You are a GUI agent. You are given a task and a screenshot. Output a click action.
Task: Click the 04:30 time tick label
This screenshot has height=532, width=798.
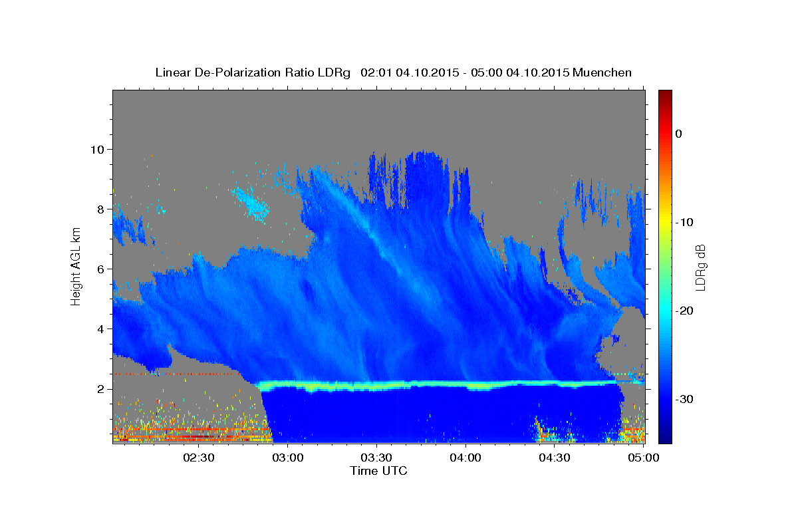[555, 458]
